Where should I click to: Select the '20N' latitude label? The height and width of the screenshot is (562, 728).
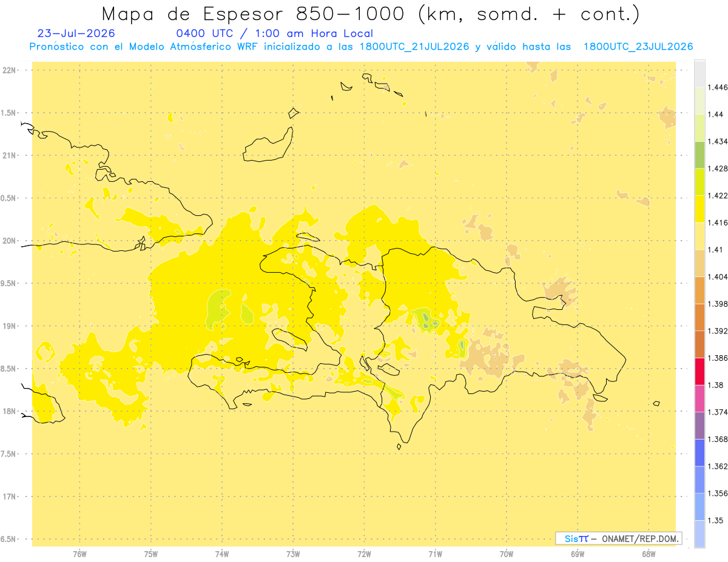10,241
